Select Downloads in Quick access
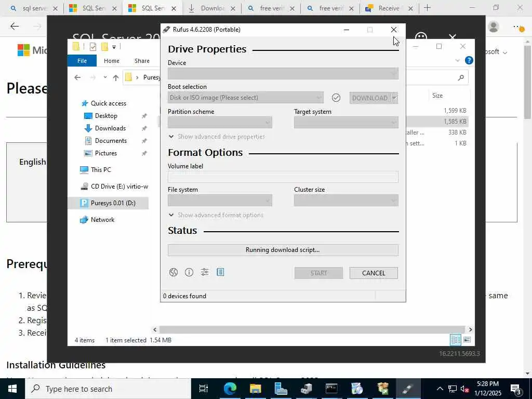 (110, 128)
